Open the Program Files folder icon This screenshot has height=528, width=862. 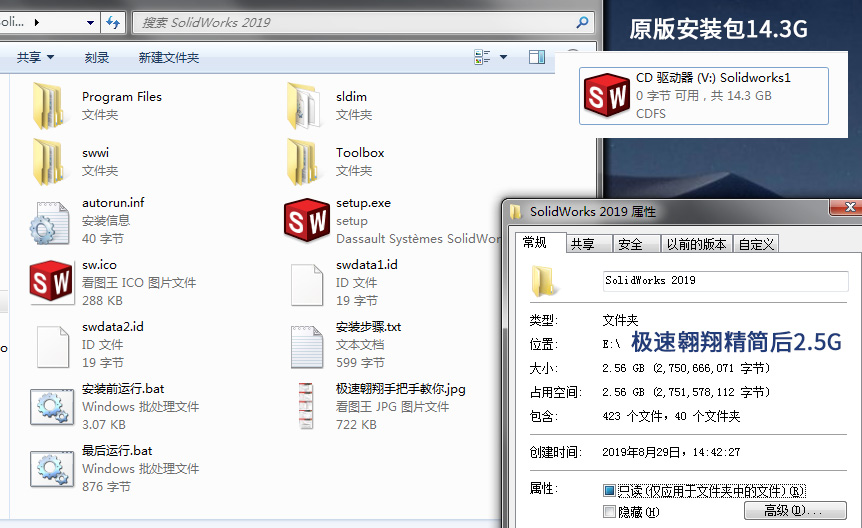click(x=48, y=106)
